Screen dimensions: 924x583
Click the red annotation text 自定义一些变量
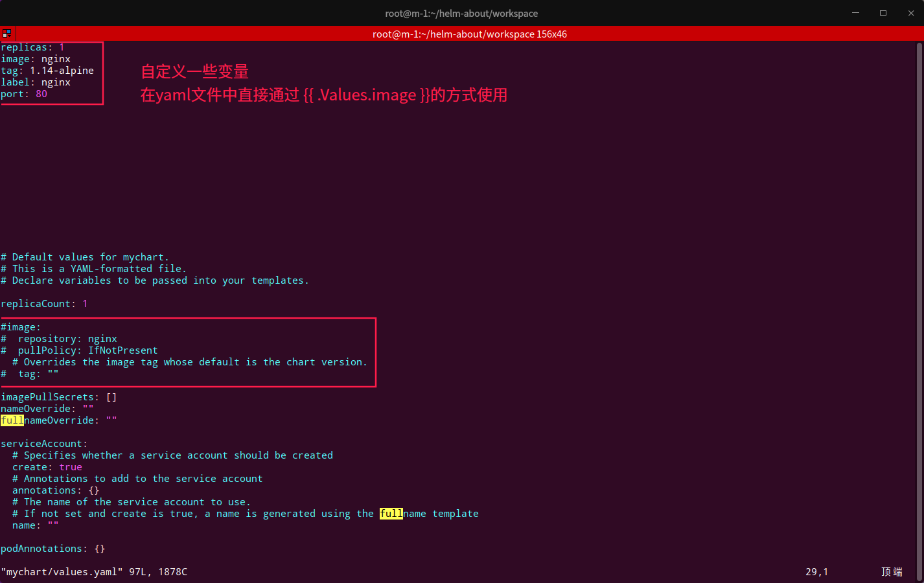[194, 71]
